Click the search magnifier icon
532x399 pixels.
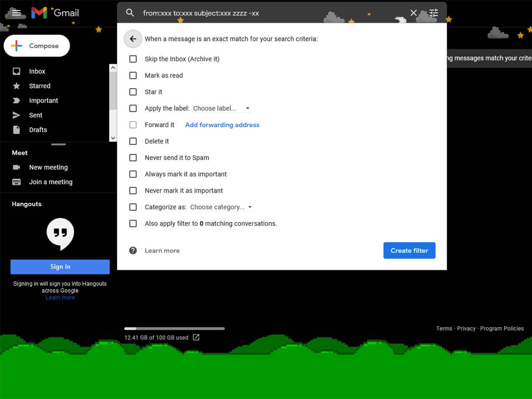tap(130, 13)
